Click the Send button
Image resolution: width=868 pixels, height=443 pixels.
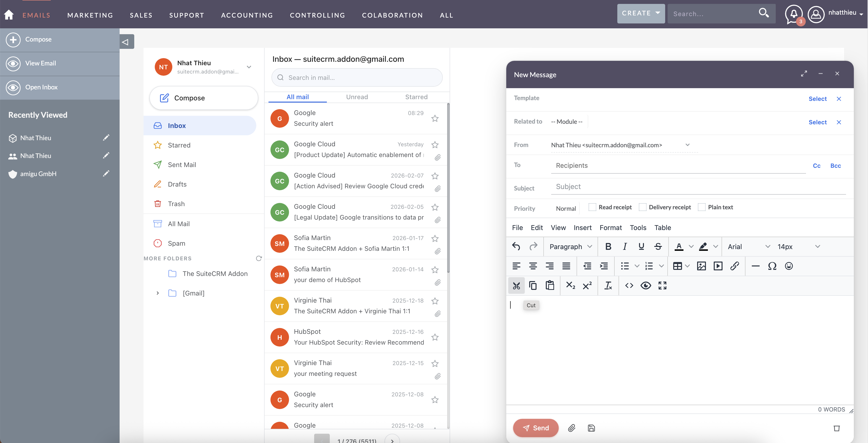536,428
